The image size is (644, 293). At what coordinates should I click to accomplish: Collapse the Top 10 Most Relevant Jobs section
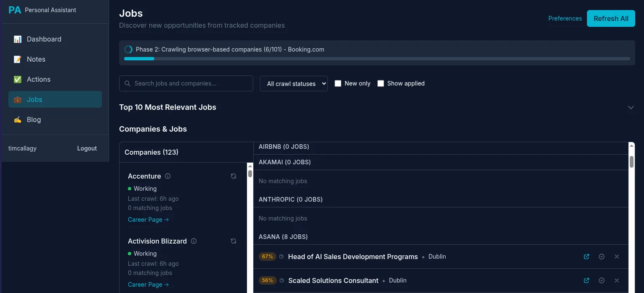(631, 107)
